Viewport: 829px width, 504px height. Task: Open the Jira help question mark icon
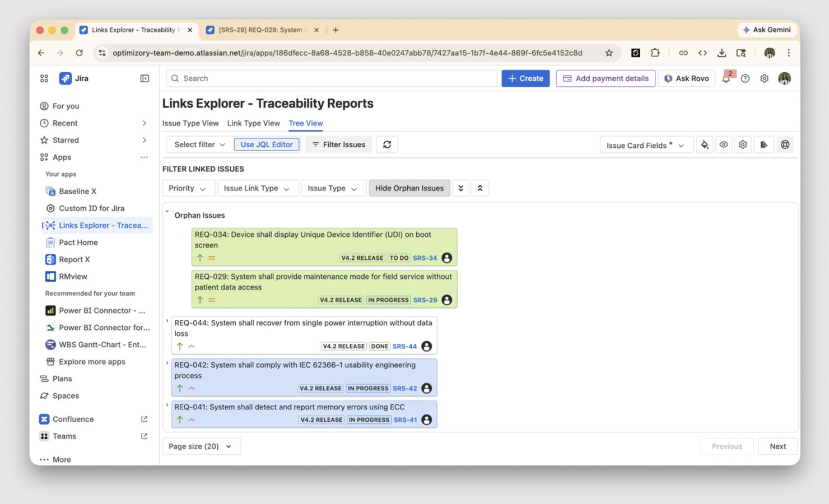[745, 78]
